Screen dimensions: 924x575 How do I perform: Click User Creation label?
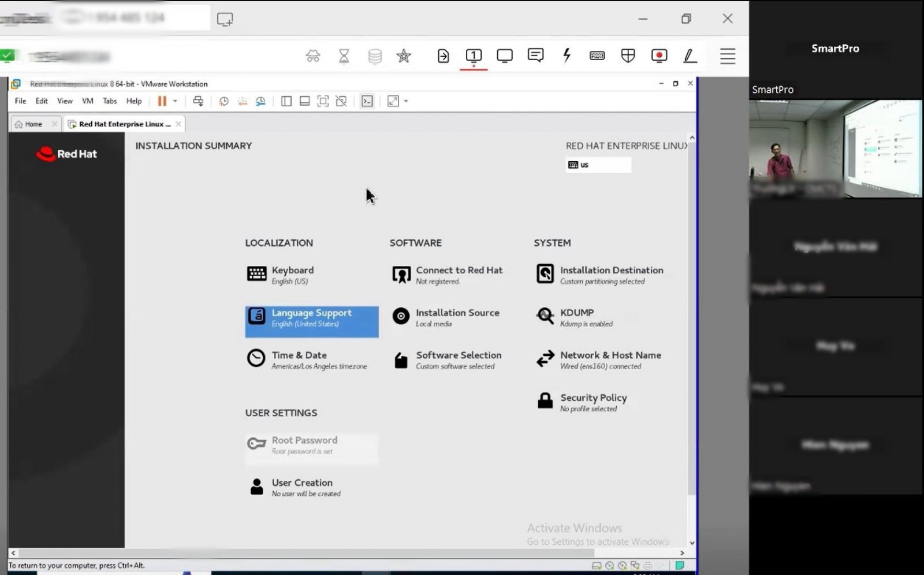[302, 483]
